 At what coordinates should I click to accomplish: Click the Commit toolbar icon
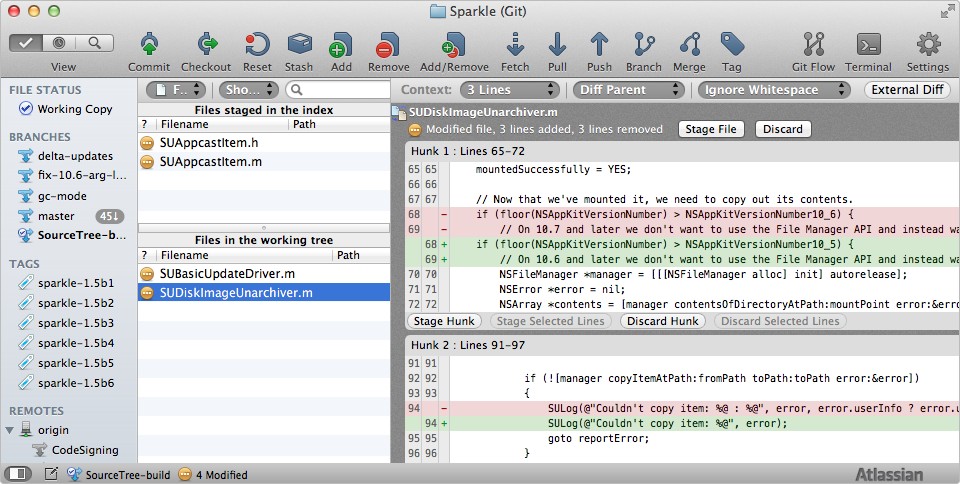[148, 45]
